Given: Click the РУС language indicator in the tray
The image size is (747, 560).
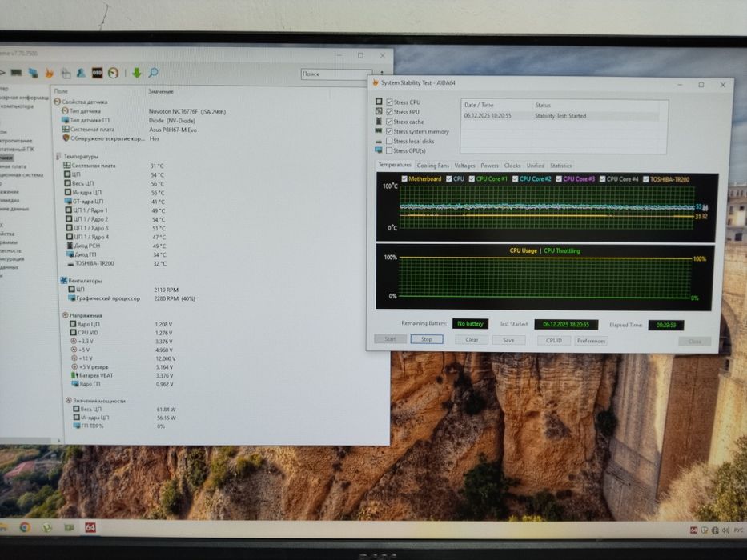Looking at the screenshot, I should pos(738,530).
